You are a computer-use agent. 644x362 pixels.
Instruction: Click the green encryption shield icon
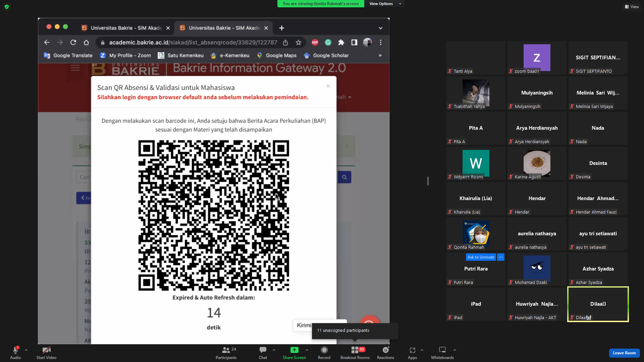[7, 7]
